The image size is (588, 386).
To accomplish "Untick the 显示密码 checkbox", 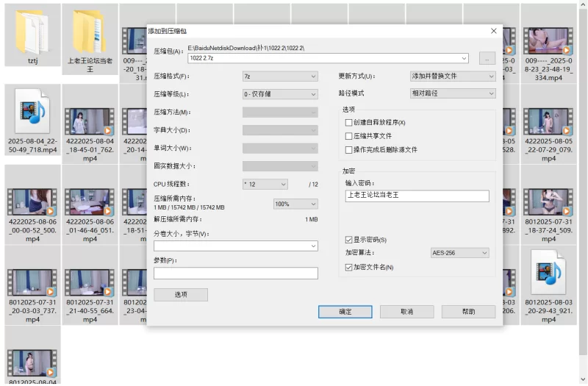I will tap(349, 240).
